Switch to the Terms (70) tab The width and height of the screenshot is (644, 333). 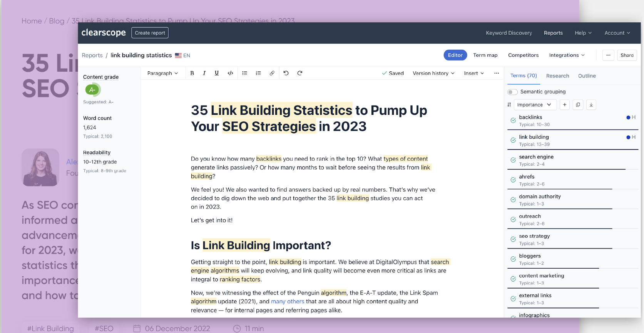click(524, 76)
